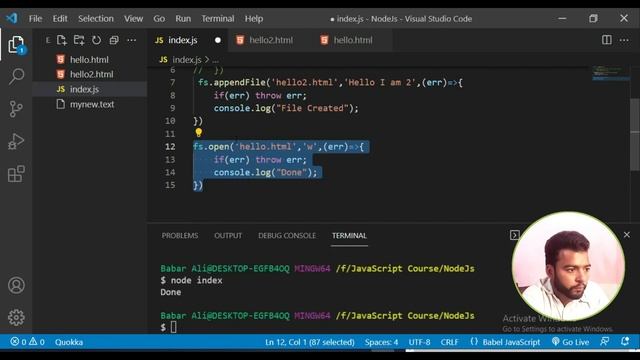640x360 pixels.
Task: Open the Manage gear icon
Action: click(x=16, y=317)
